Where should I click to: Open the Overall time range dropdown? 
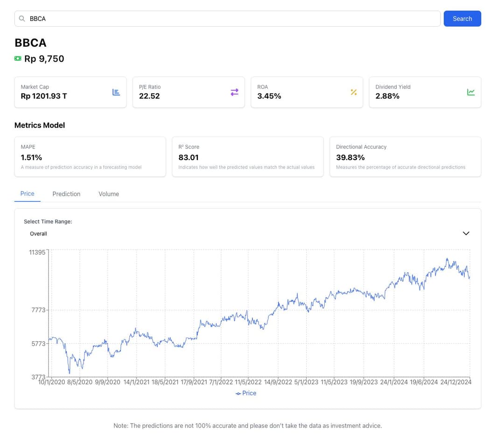(248, 234)
